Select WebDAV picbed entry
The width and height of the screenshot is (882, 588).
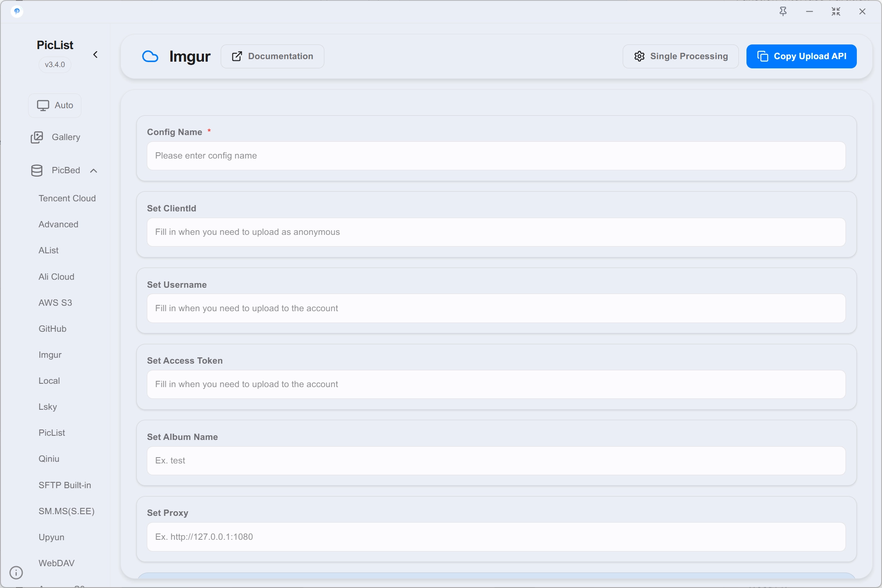57,563
